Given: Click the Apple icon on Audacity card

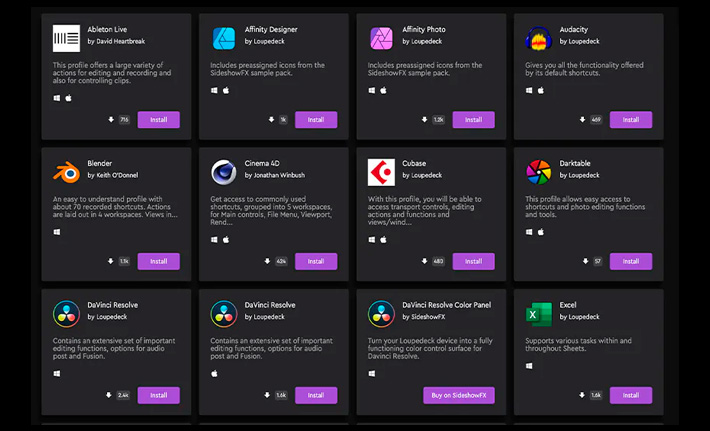Looking at the screenshot, I should pyautogui.click(x=541, y=90).
